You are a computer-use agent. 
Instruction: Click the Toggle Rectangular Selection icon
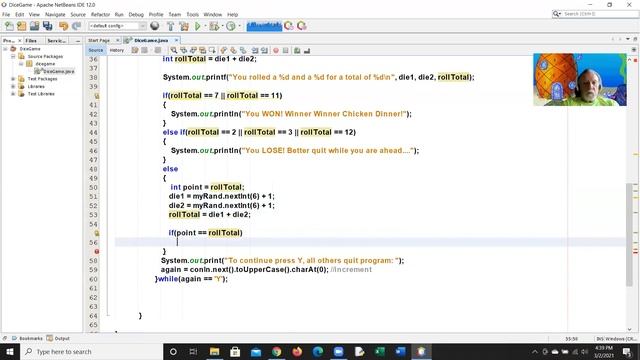click(212, 50)
